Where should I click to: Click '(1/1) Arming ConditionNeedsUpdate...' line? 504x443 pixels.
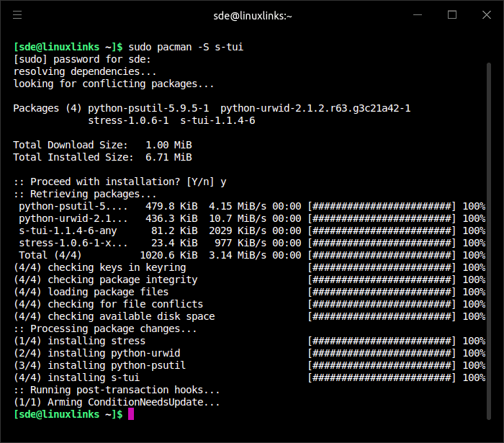click(117, 402)
